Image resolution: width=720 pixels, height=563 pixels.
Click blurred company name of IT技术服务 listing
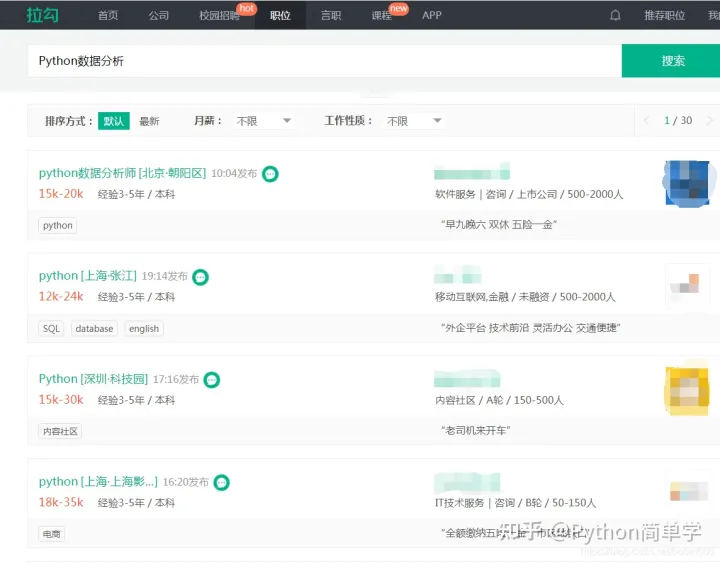(x=467, y=482)
